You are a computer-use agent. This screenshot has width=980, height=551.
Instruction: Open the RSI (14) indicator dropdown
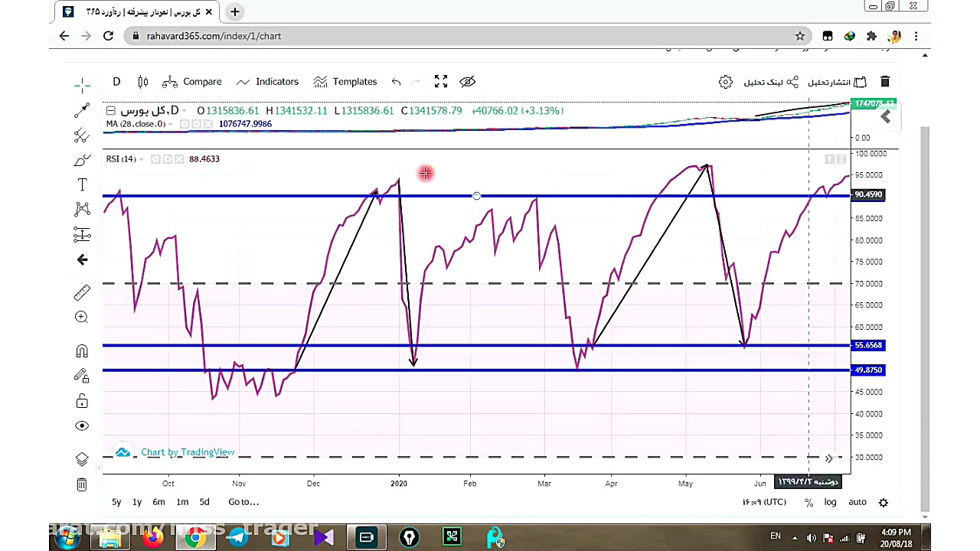142,159
